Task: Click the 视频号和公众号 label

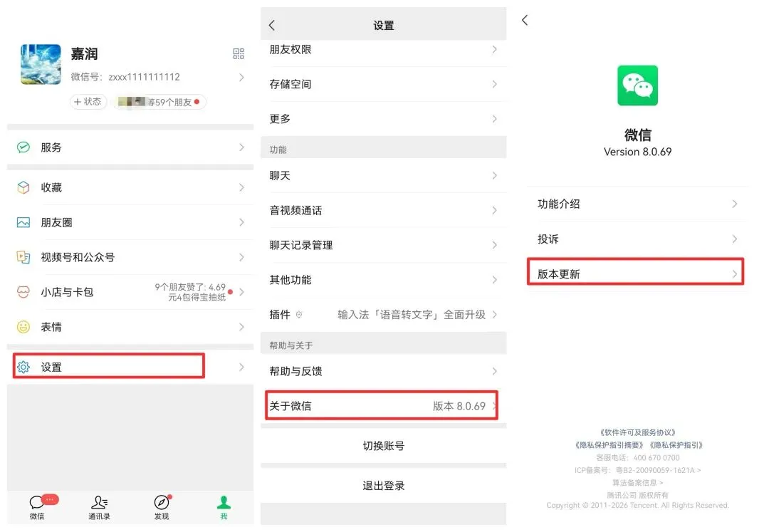Action: 78,257
